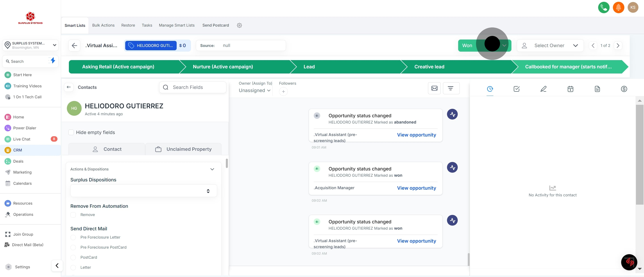Expand the Select Owner dropdown
The image size is (644, 277).
(x=550, y=45)
